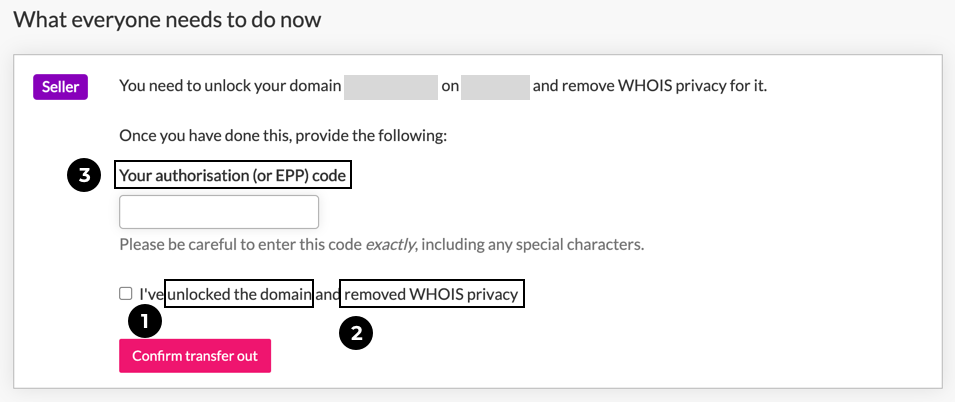Image resolution: width=955 pixels, height=402 pixels.
Task: Tick the unlocked domain confirmation checkbox
Action: point(125,294)
